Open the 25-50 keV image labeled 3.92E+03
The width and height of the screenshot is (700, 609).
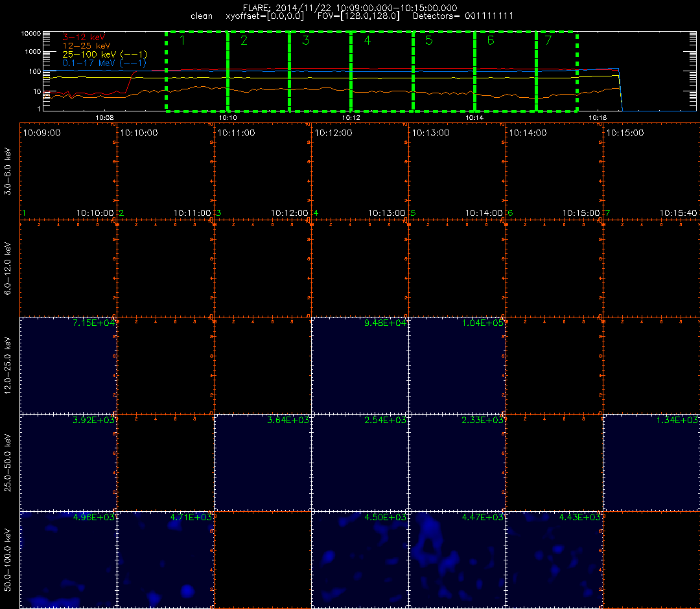coord(68,463)
